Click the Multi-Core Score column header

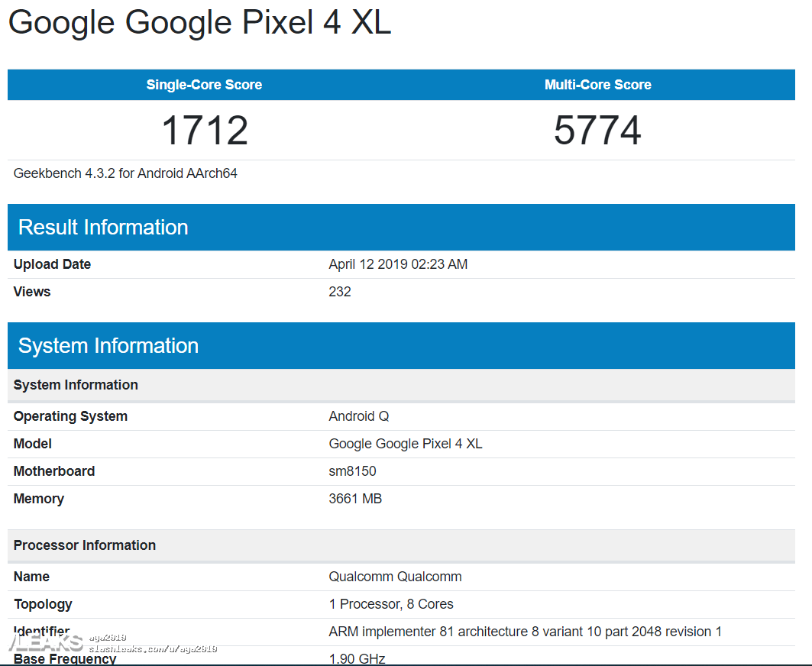(x=597, y=85)
